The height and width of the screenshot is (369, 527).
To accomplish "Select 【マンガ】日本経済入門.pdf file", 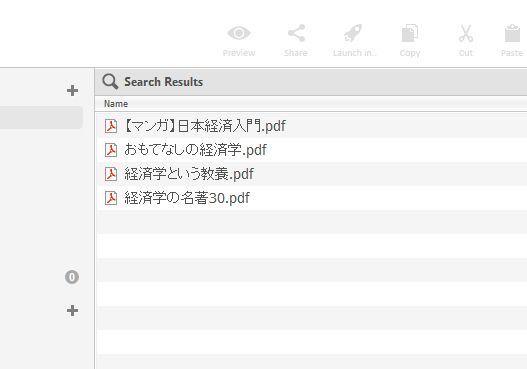I will coord(205,126).
